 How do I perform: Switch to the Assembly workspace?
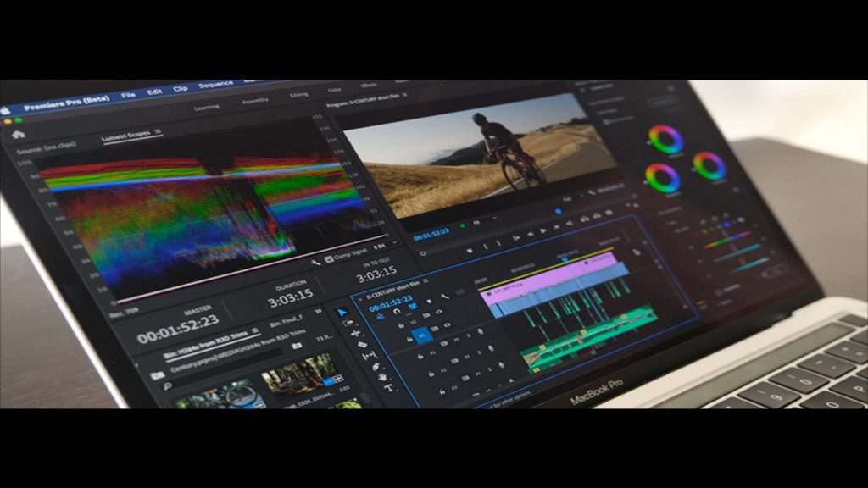[x=255, y=102]
